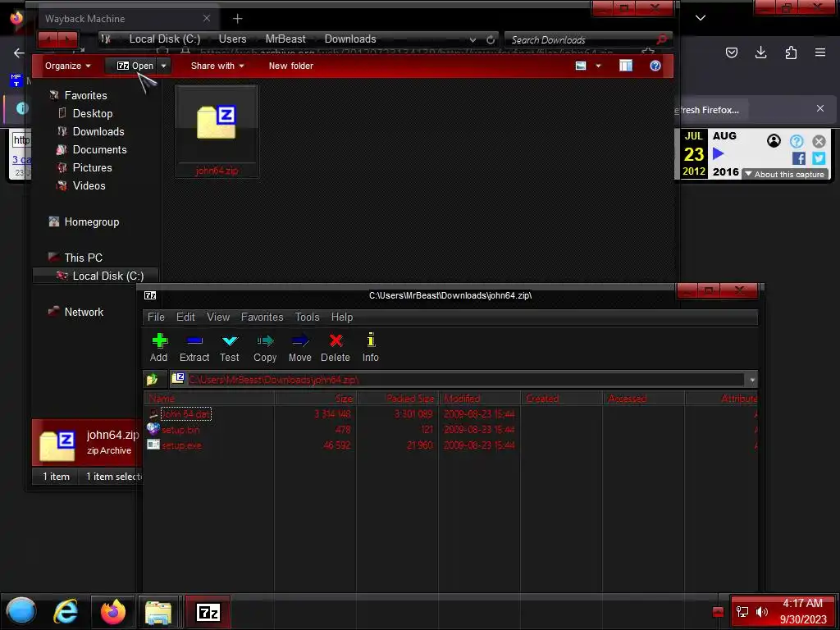Click the Explorer forward navigation arrow
This screenshot has width=840, height=630.
point(67,39)
